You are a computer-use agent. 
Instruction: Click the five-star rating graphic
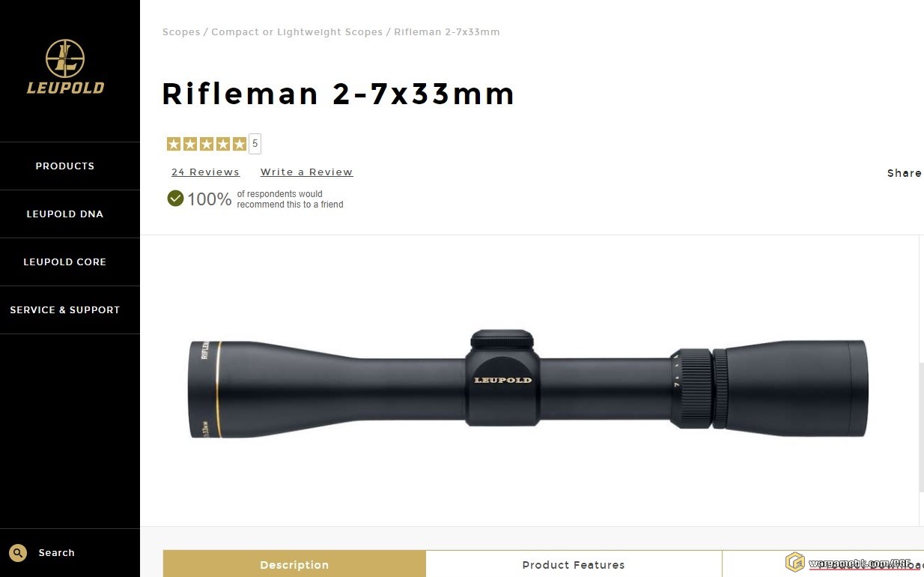tap(206, 144)
